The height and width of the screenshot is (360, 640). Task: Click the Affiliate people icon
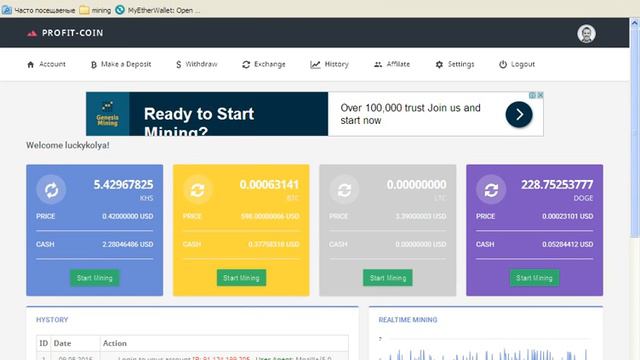[x=378, y=64]
